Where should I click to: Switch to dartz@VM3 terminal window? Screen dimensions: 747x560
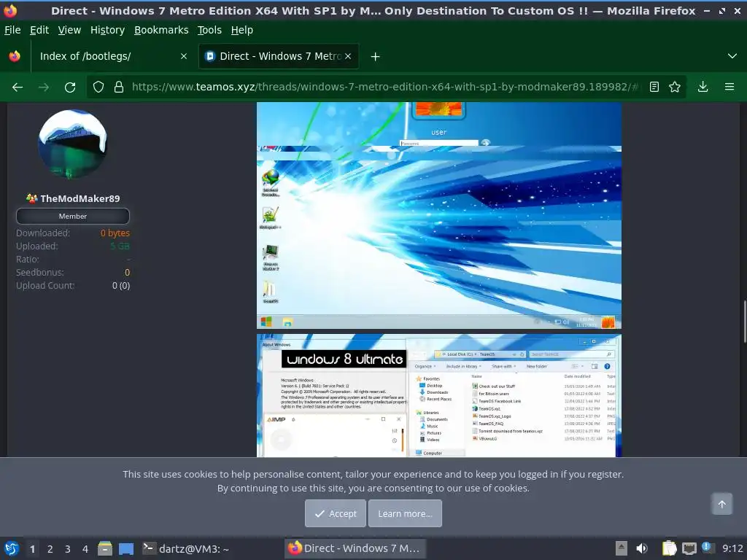coord(186,548)
